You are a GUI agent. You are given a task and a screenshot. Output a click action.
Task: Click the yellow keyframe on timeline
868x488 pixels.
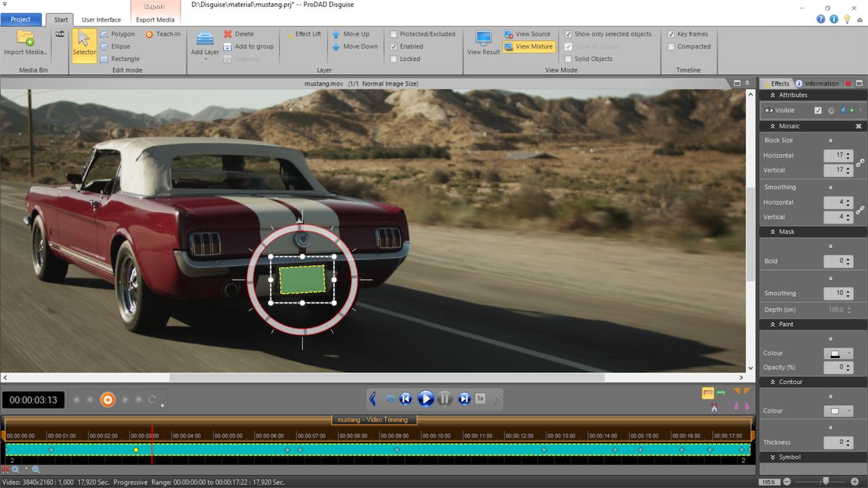pyautogui.click(x=136, y=450)
